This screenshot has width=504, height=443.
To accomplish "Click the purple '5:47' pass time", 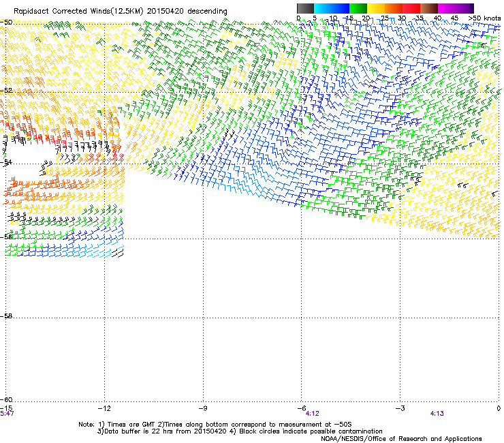I will [x=7, y=414].
